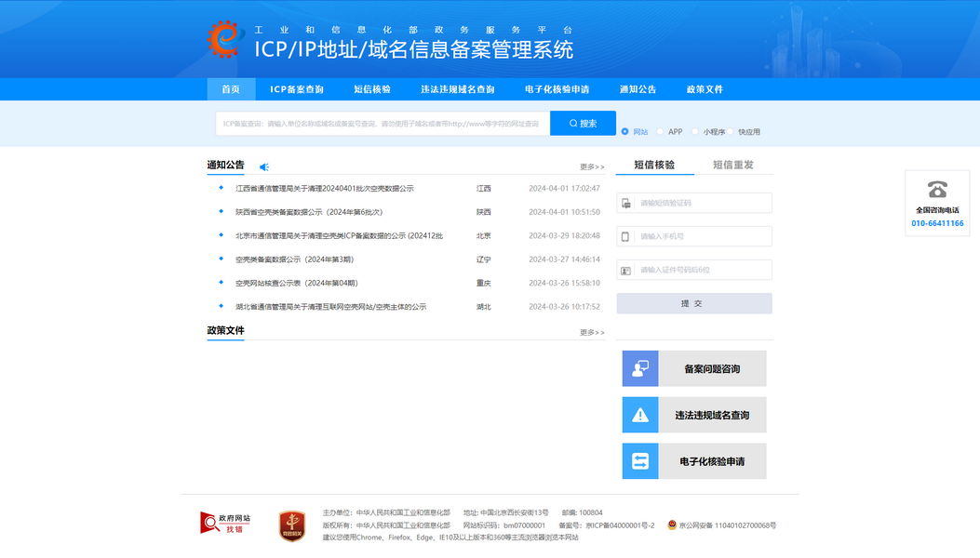Click the MIIT gear logo in header
980x558 pixels.
224,39
